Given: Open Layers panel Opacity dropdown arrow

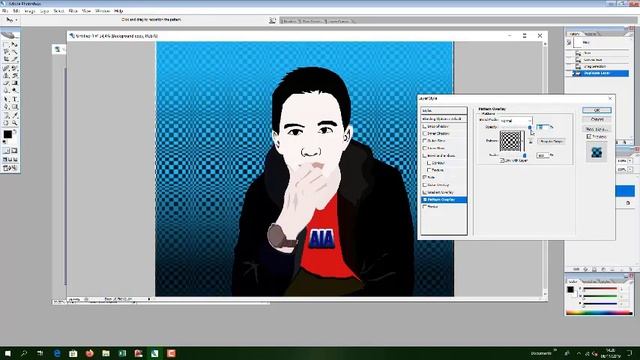Looking at the screenshot, I should tap(630, 161).
